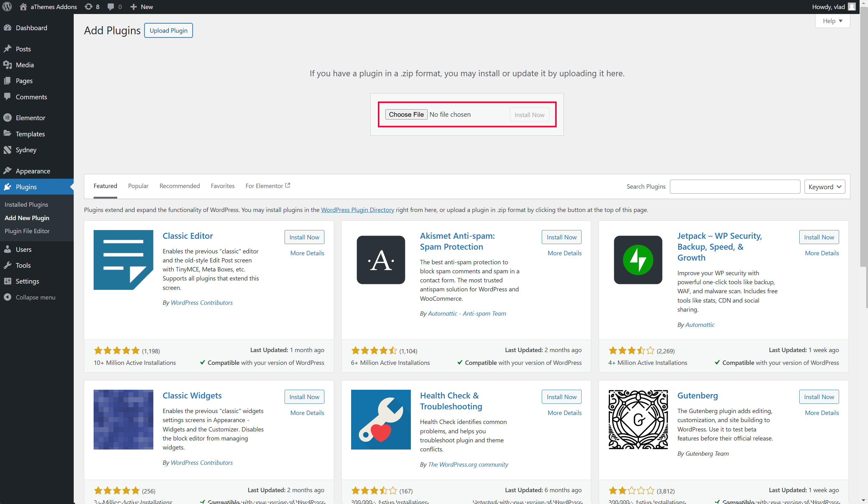This screenshot has height=504, width=868.
Task: Open Elementor from the sidebar icon
Action: pyautogui.click(x=7, y=118)
